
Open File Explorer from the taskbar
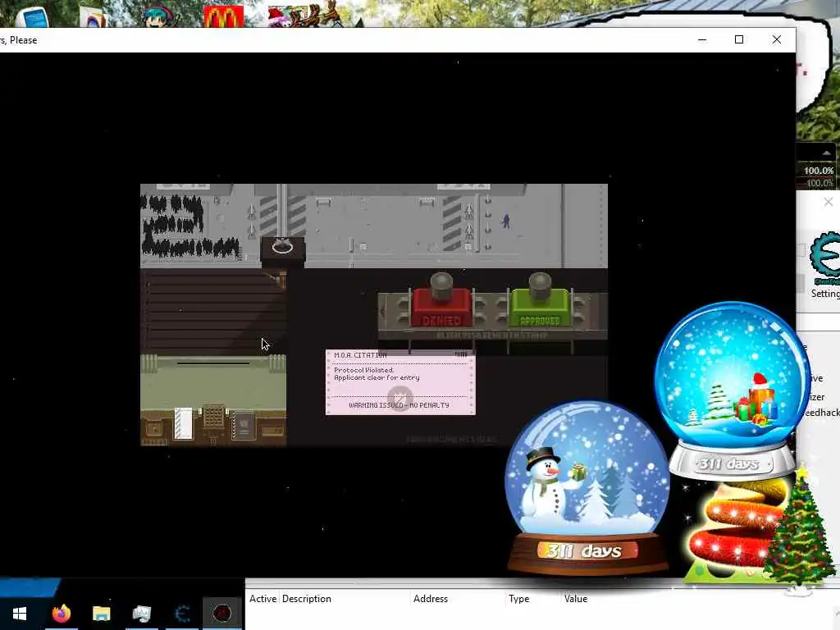[101, 614]
